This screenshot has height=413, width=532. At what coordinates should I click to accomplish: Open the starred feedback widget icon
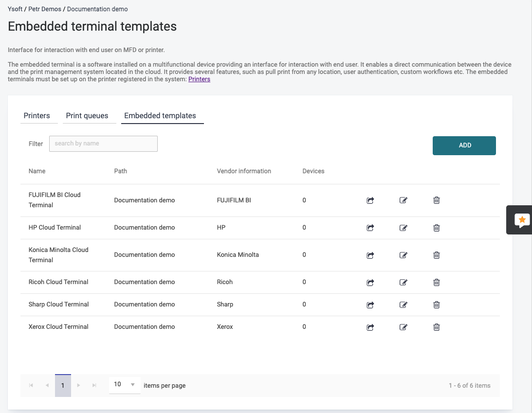coord(522,220)
